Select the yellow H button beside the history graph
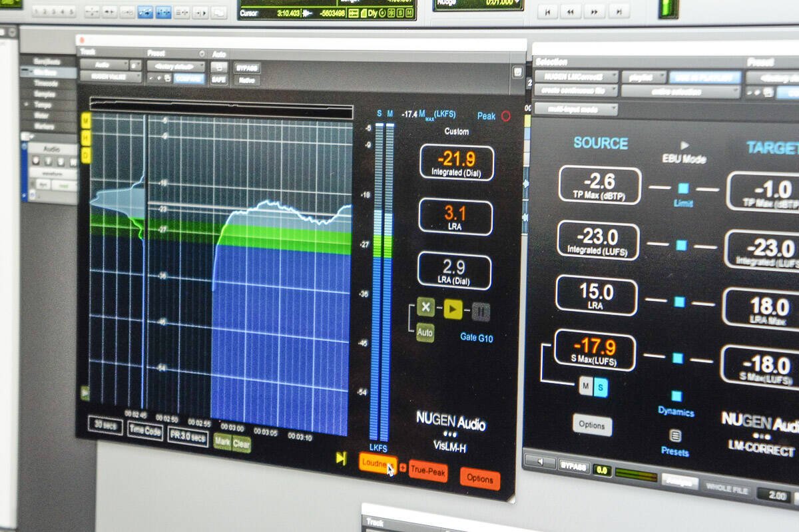The width and height of the screenshot is (799, 532). pos(86,137)
